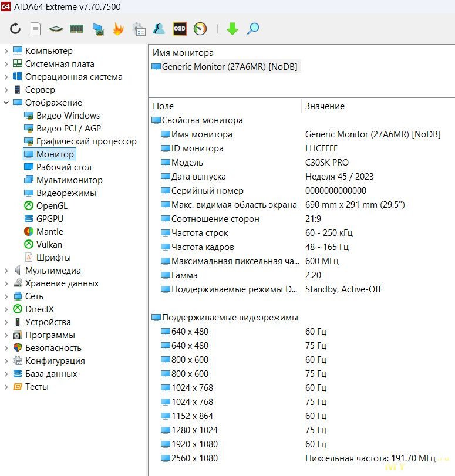Select the Частота строк row
This screenshot has height=476, width=455.
click(302, 233)
